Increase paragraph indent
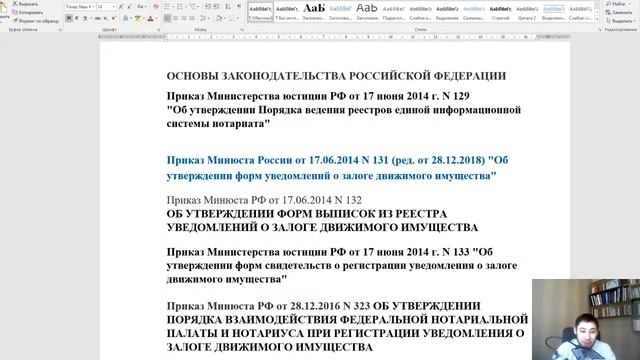The height and width of the screenshot is (360, 640). (x=216, y=7)
